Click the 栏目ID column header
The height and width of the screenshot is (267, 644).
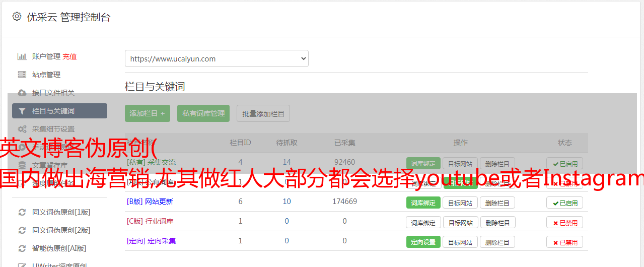click(240, 143)
